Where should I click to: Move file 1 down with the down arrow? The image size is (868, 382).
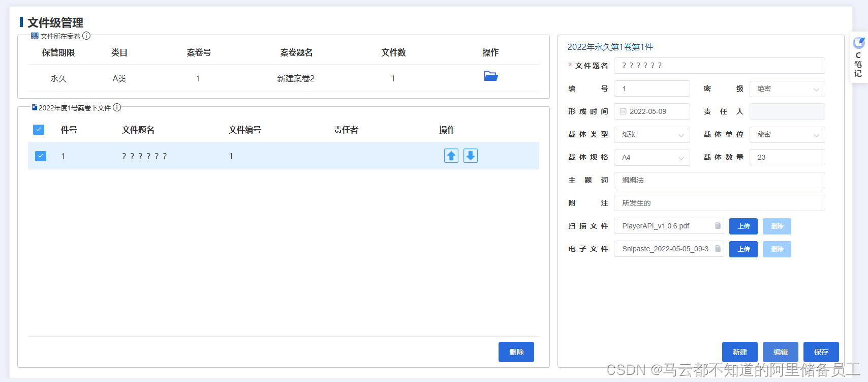(x=471, y=156)
